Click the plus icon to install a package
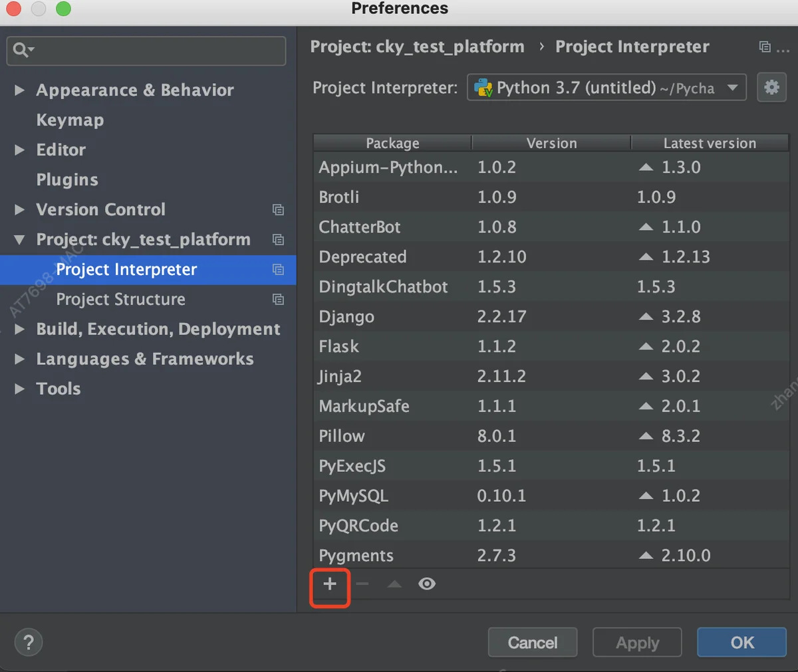The image size is (798, 672). pos(330,584)
